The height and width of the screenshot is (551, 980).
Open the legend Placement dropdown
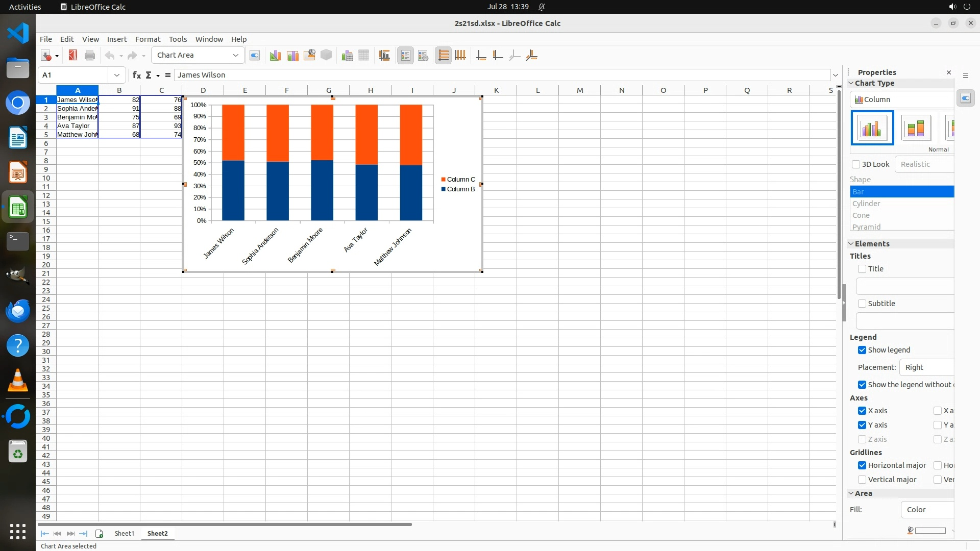[x=926, y=367]
